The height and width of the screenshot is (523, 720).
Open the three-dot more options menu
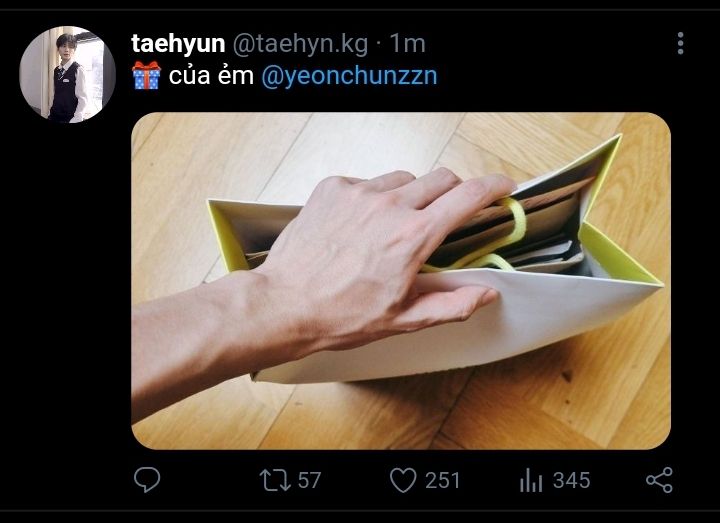681,43
